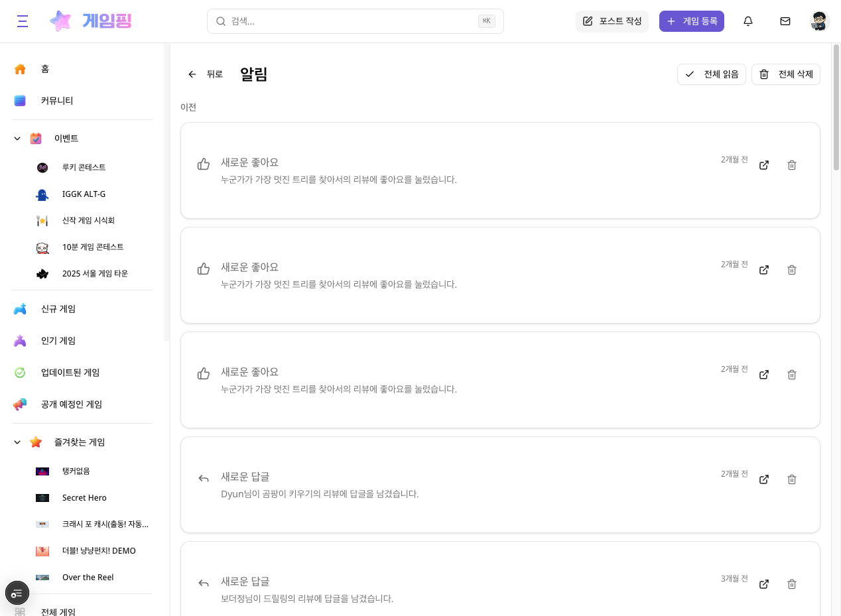Viewport: 841px width, 616px height.
Task: Open the first 새로운 좋아요 notification's external link icon
Action: coord(764,165)
